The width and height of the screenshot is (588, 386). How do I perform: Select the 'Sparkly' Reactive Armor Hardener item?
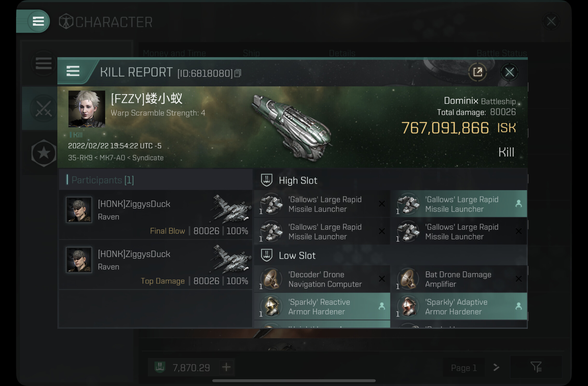coord(322,306)
